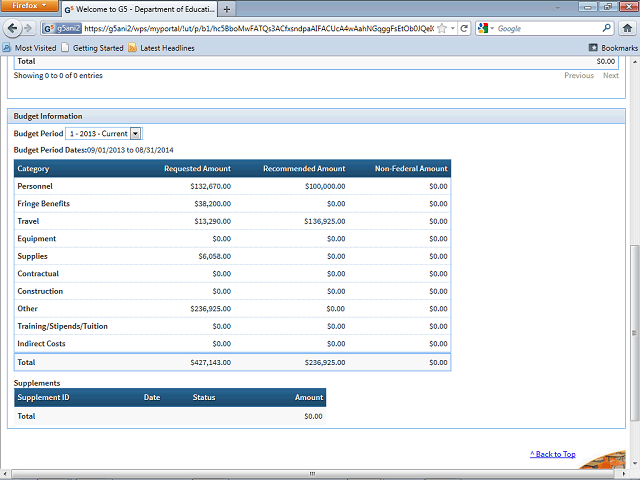
Task: Open the search engine selector dropdown
Action: [486, 28]
